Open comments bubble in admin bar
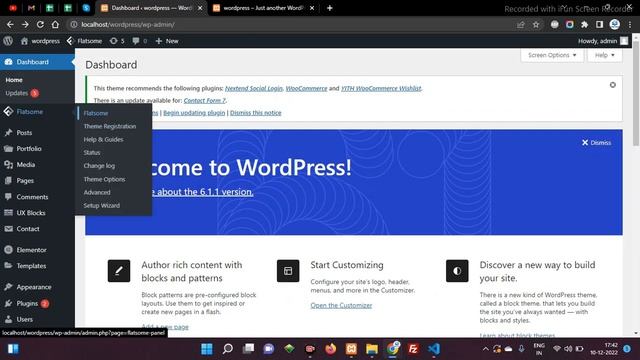Viewport: 640px width, 360px height. point(140,41)
